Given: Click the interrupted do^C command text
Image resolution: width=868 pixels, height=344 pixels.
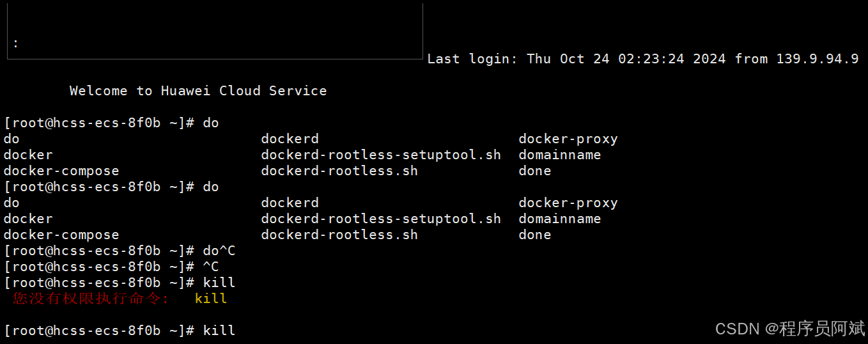Looking at the screenshot, I should pyautogui.click(x=219, y=251).
